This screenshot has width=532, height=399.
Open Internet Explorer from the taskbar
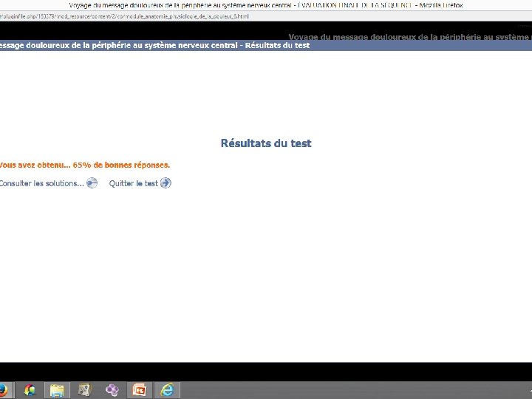167,390
